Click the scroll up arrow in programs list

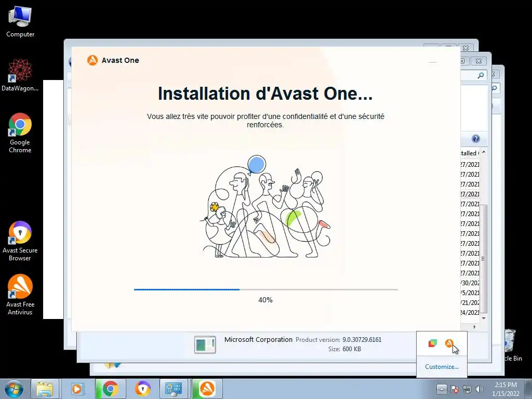[484, 152]
